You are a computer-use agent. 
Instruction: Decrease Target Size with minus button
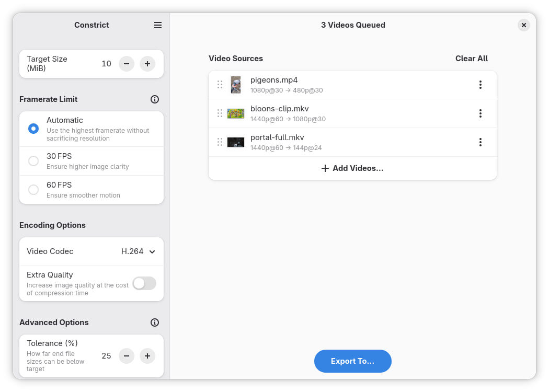coord(127,64)
